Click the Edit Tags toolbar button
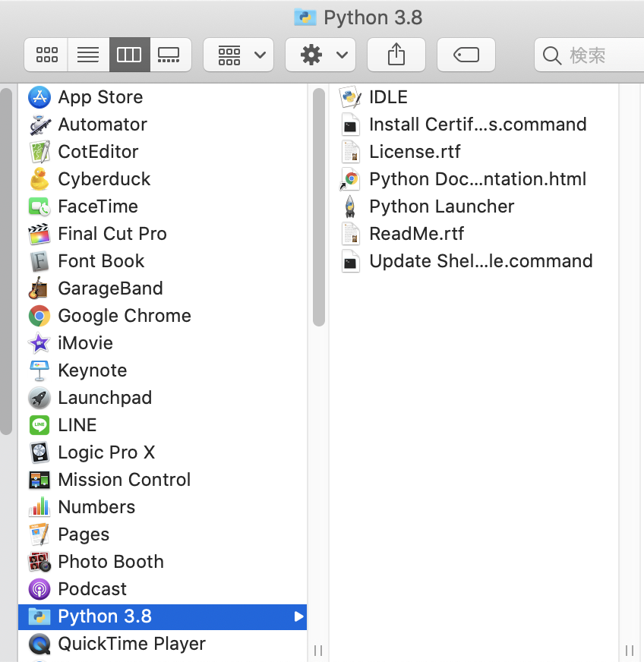 (x=466, y=55)
